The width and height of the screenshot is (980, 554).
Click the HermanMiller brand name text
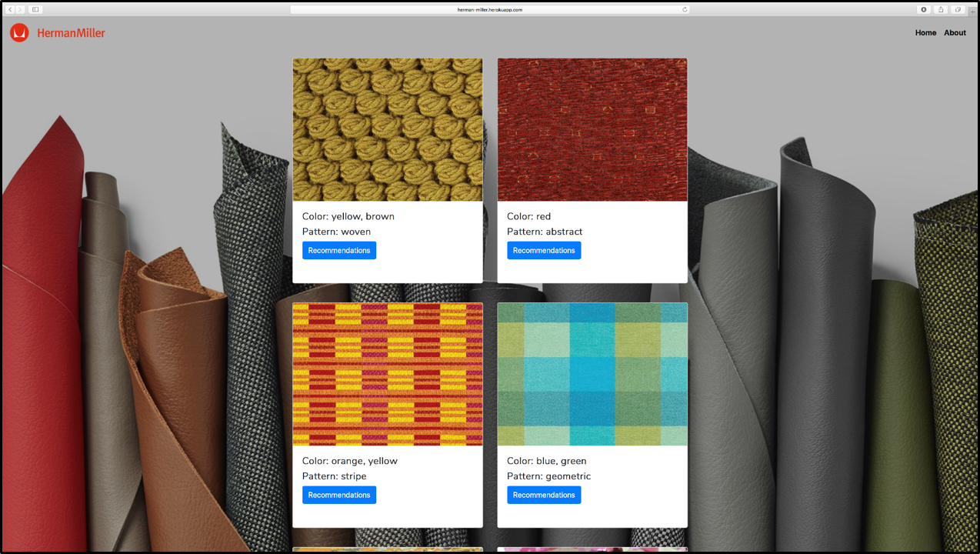point(71,33)
